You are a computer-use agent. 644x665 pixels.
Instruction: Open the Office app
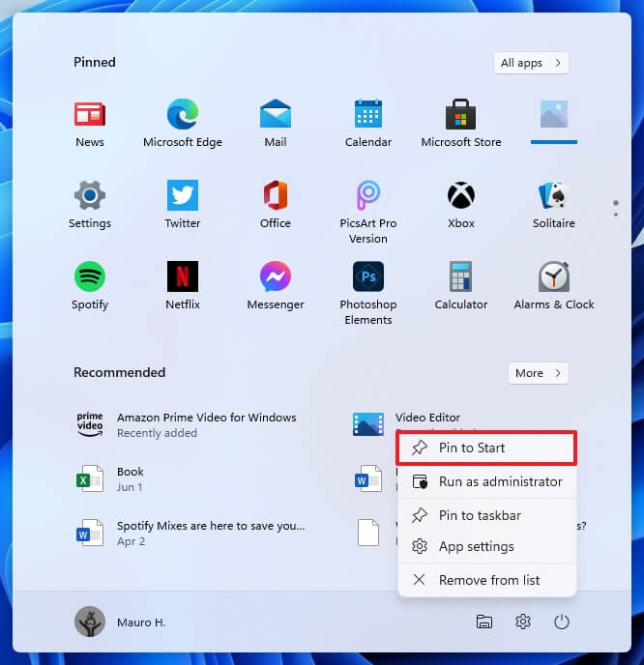276,205
